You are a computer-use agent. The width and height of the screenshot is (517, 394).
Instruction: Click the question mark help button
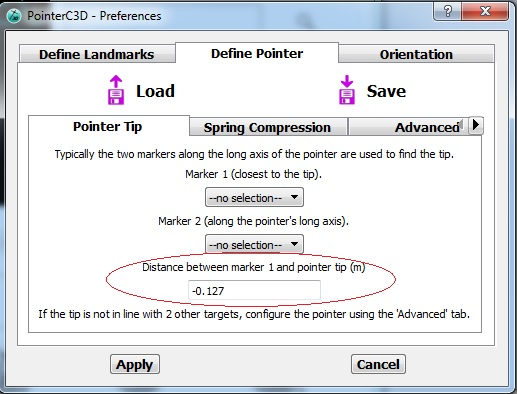point(448,12)
